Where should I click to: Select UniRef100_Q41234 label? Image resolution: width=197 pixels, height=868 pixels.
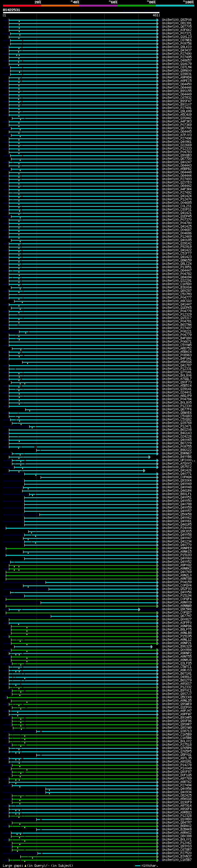tap(177, 542)
